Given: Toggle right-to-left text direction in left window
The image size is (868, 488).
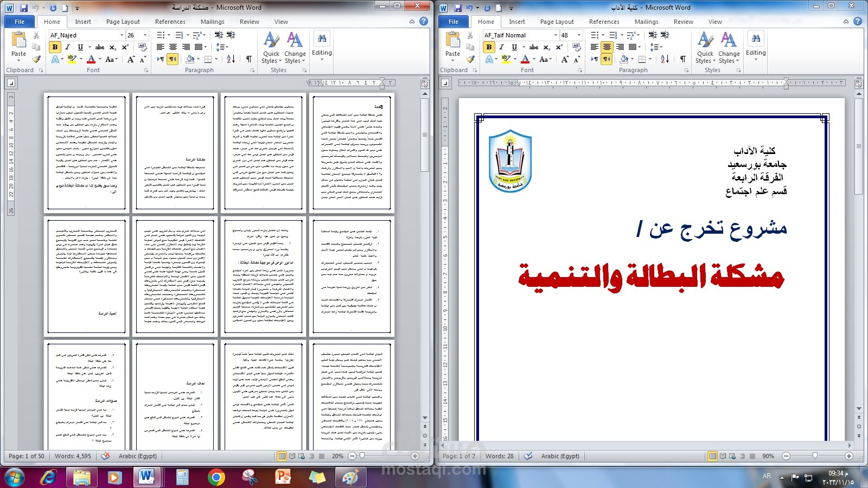Looking at the screenshot, I should coord(173,59).
